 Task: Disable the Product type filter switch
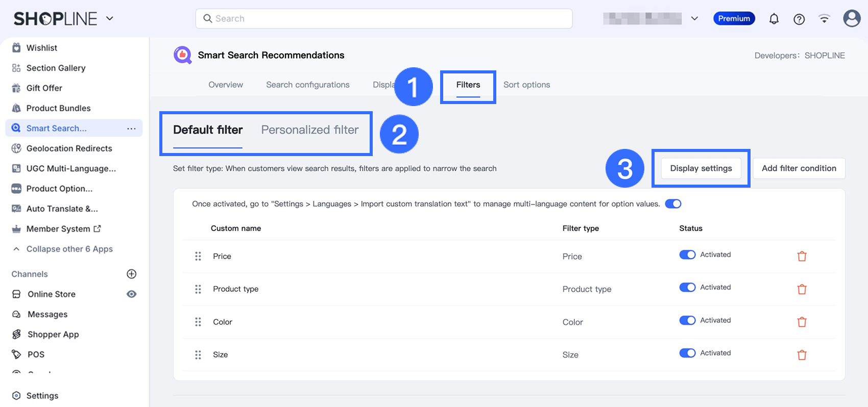coord(687,287)
